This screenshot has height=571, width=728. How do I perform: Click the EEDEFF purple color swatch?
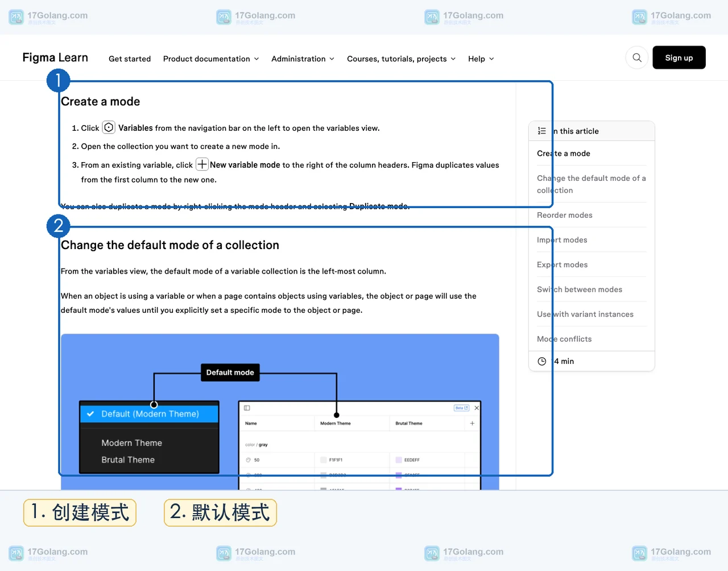coord(399,460)
